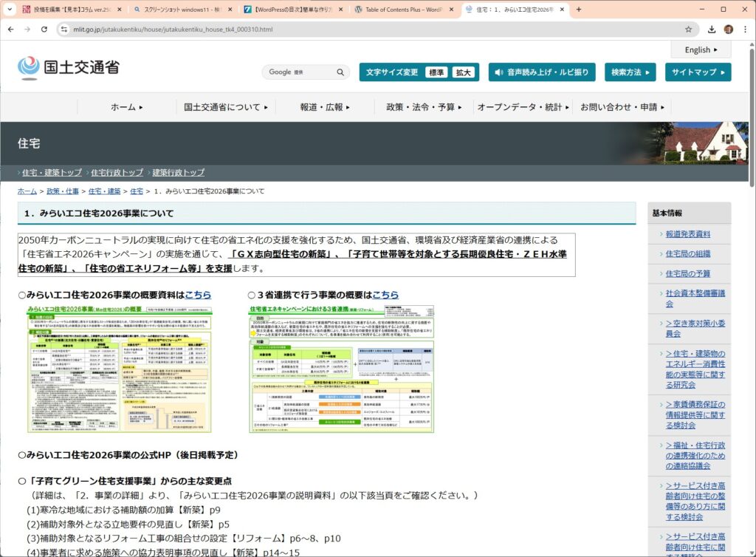
Task: Reload the page with the refresh icon
Action: tap(44, 30)
